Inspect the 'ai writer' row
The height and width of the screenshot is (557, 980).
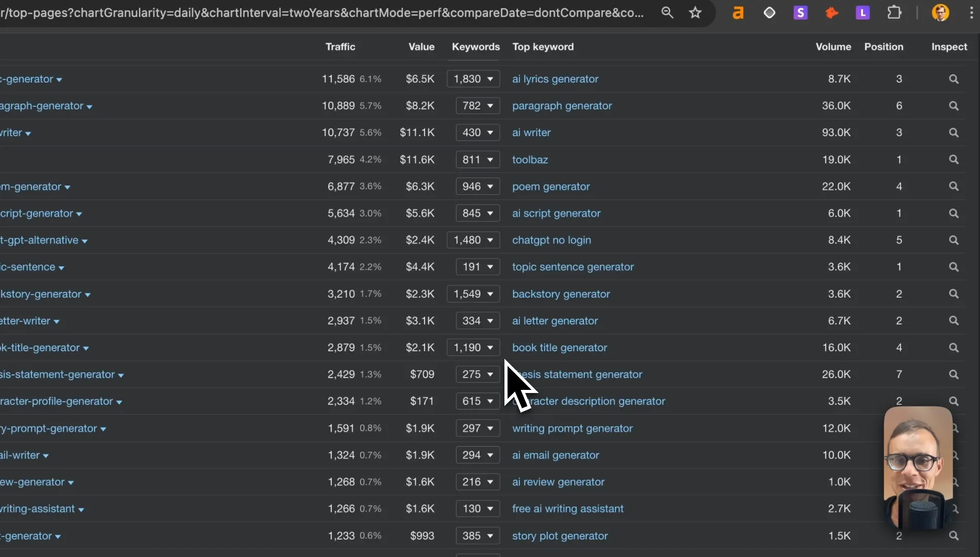[x=954, y=133]
